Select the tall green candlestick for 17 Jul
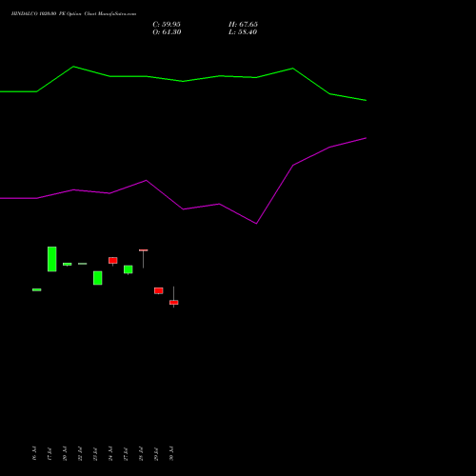Image resolution: width=476 pixels, height=476 pixels. (x=52, y=259)
